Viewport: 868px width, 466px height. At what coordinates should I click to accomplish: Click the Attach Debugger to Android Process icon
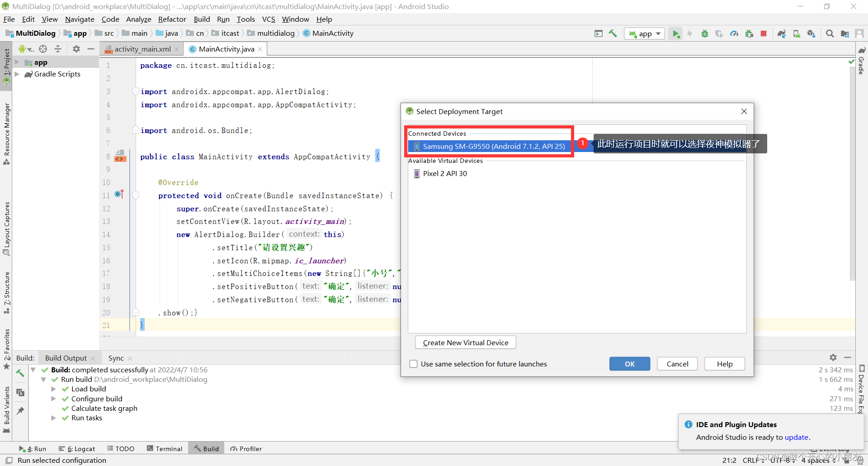(749, 33)
